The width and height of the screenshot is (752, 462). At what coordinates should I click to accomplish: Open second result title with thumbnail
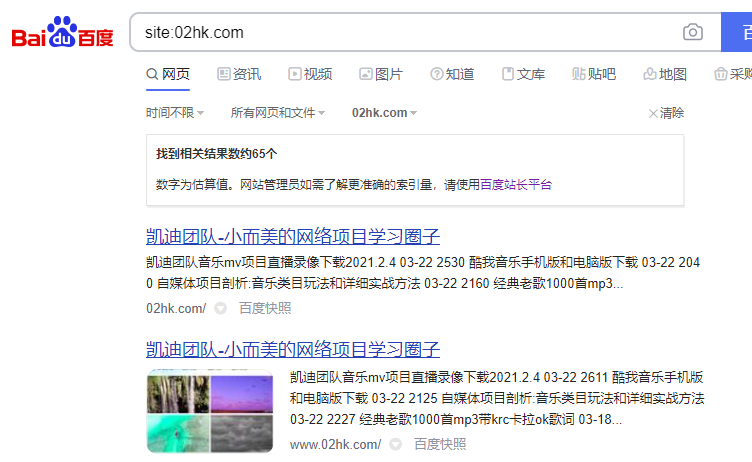point(293,349)
